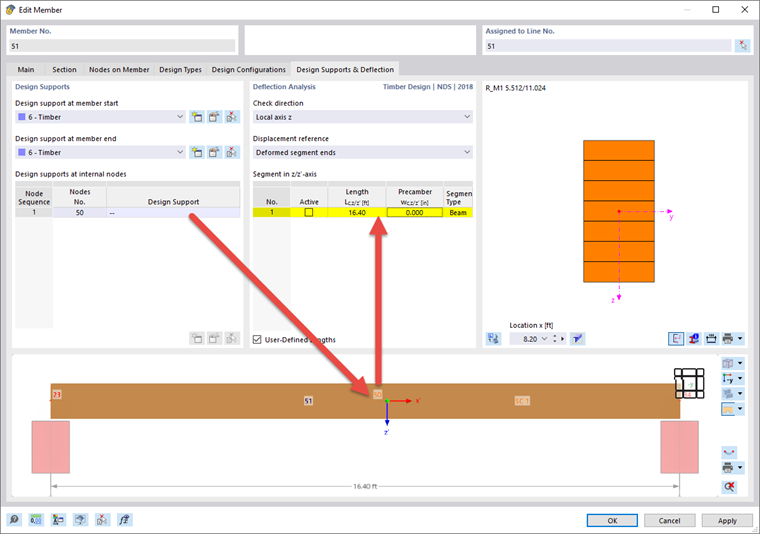
Task: Click pick-line icon next to Assigned to Line No.
Action: (x=743, y=46)
